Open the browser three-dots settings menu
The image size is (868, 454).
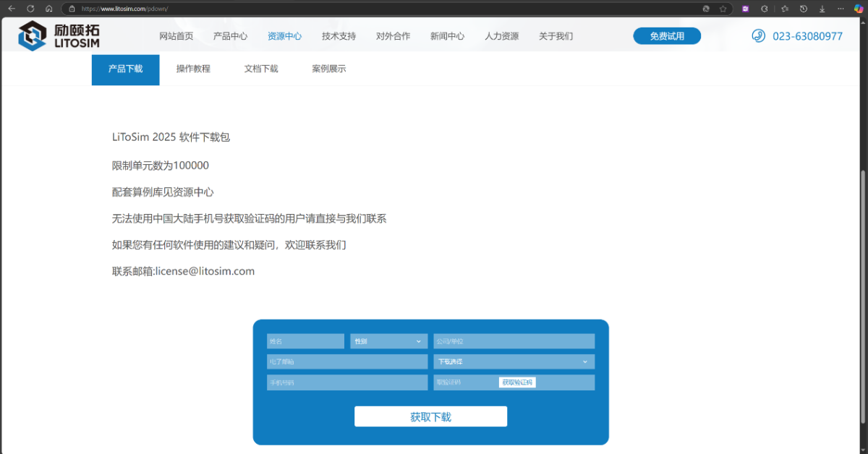click(840, 9)
